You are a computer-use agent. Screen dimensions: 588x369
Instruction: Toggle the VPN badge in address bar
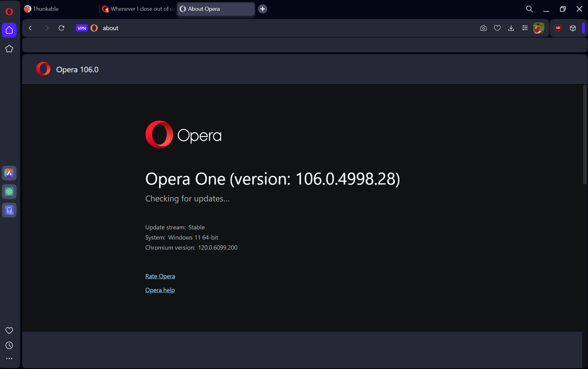[82, 28]
